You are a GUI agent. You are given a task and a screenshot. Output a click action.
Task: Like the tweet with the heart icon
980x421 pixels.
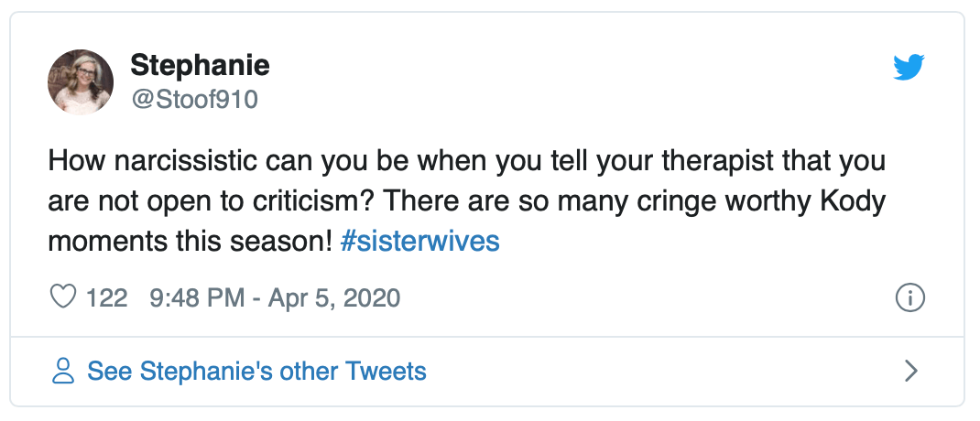coord(63,297)
